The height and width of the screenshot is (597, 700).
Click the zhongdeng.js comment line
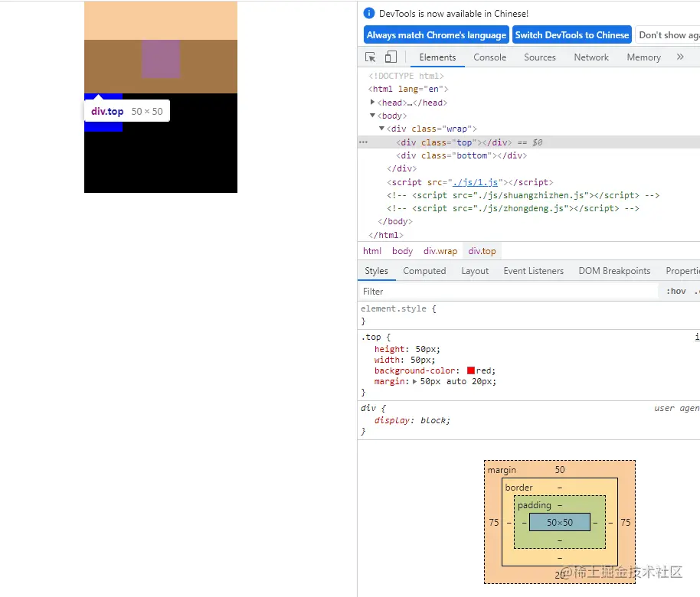pyautogui.click(x=513, y=208)
